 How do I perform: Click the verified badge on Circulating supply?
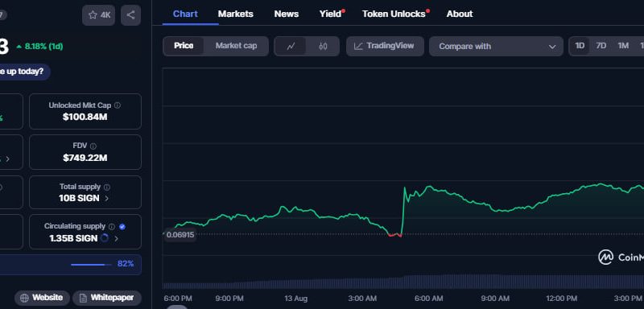pos(122,226)
